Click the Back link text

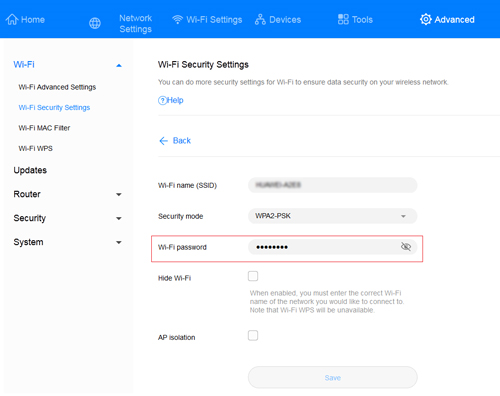tap(182, 141)
